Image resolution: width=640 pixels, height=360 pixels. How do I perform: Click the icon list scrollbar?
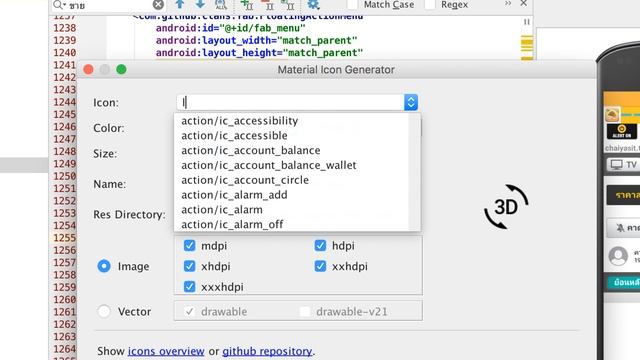[414, 172]
